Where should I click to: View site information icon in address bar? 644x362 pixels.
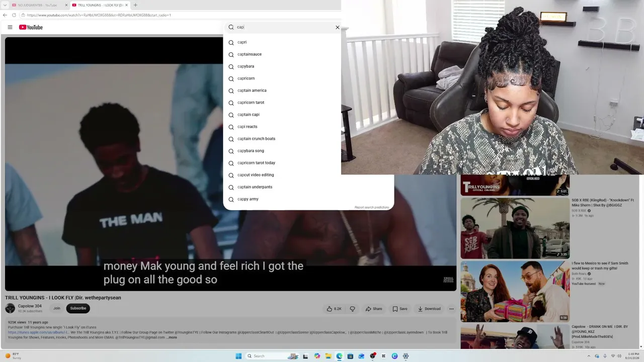(x=23, y=15)
